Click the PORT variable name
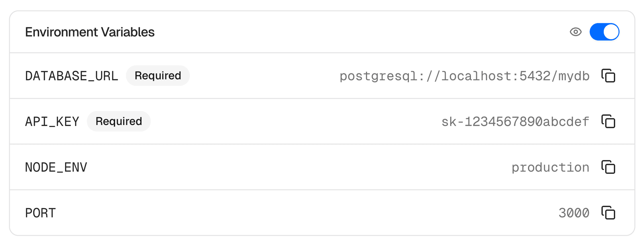Viewport: 644px width, 250px height. tap(40, 213)
